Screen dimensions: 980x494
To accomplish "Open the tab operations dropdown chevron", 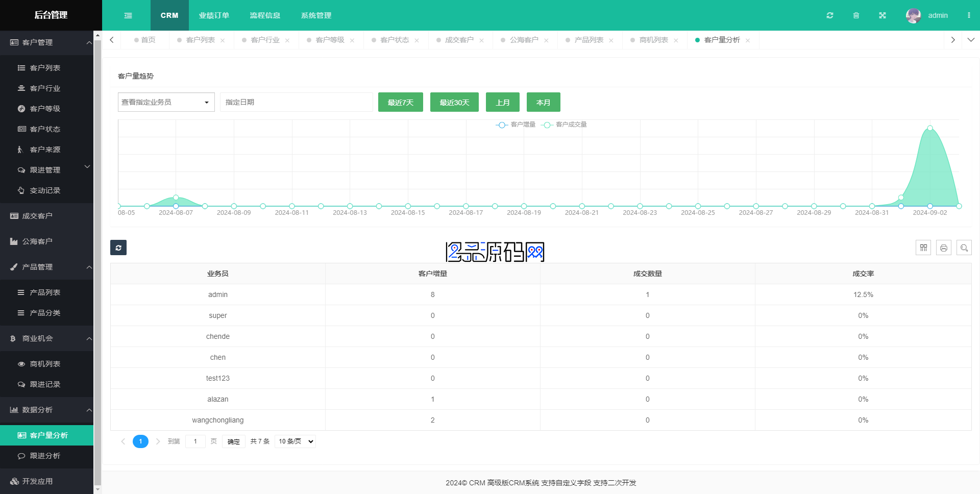I will [971, 40].
